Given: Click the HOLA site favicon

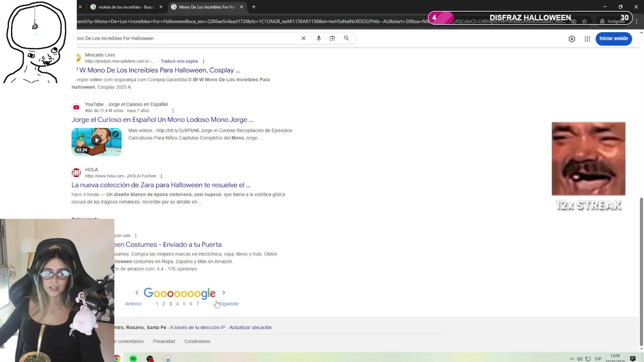Looking at the screenshot, I should tap(76, 173).
